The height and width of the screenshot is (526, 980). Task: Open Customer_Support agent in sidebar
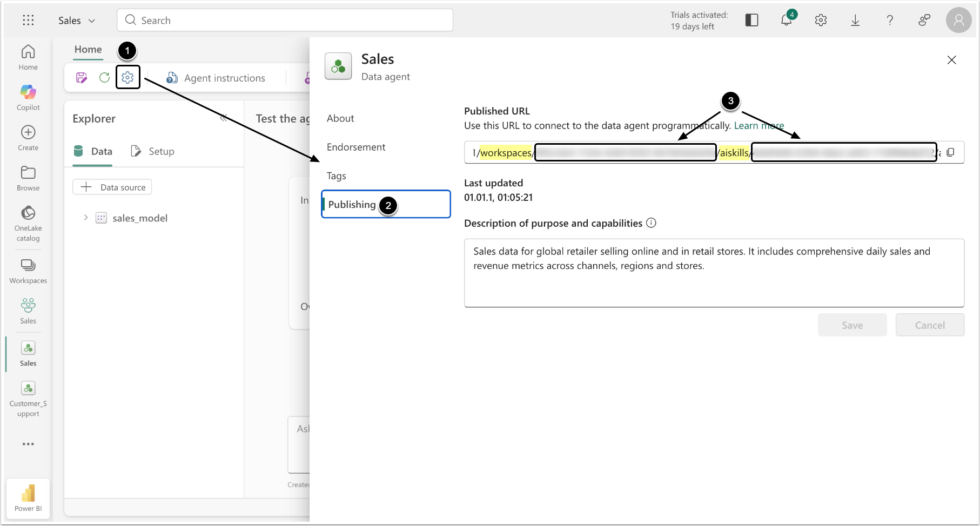tap(28, 400)
